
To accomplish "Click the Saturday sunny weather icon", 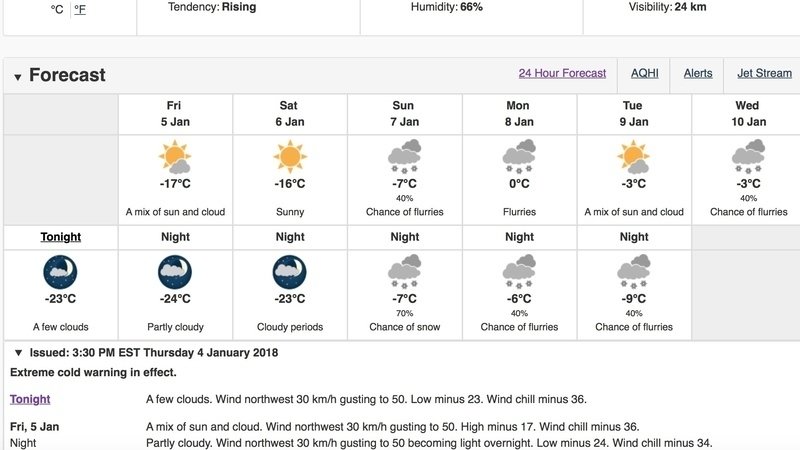I will (290, 157).
